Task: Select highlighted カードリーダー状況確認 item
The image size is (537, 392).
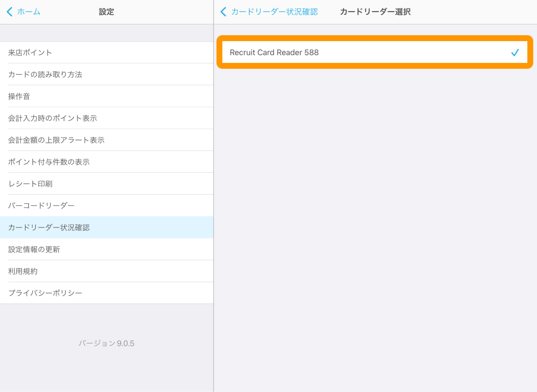Action: click(x=107, y=227)
